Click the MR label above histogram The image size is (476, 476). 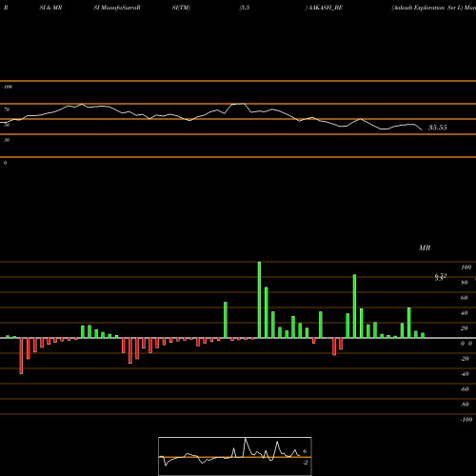pos(425,248)
